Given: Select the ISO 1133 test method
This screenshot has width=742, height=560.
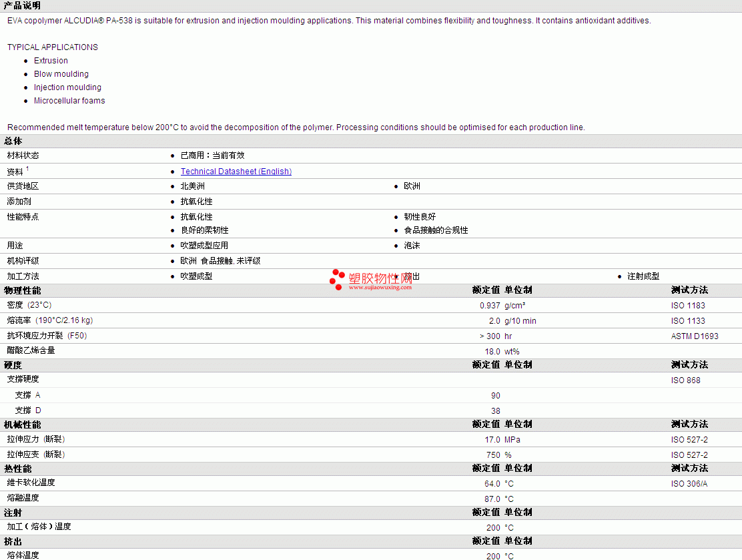Looking at the screenshot, I should pos(687,321).
